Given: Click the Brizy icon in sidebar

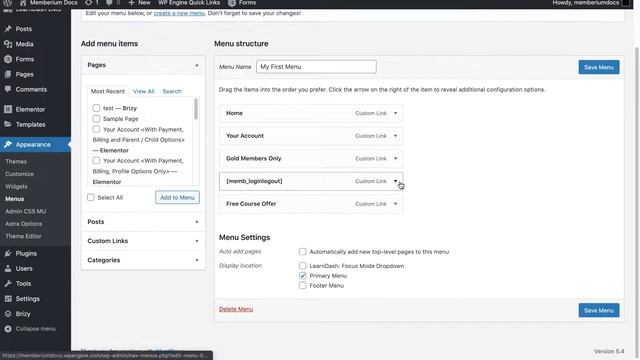Looking at the screenshot, I should [8, 314].
